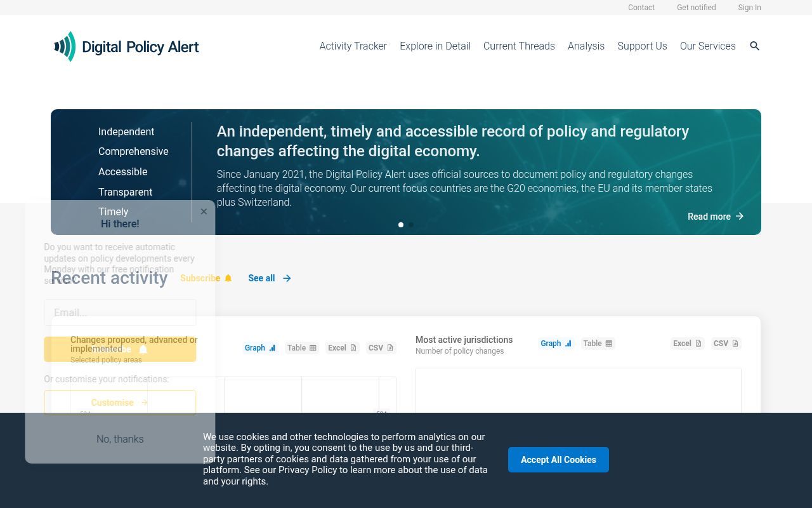Show the first banner slide dot
The height and width of the screenshot is (508, 812).
(x=401, y=225)
